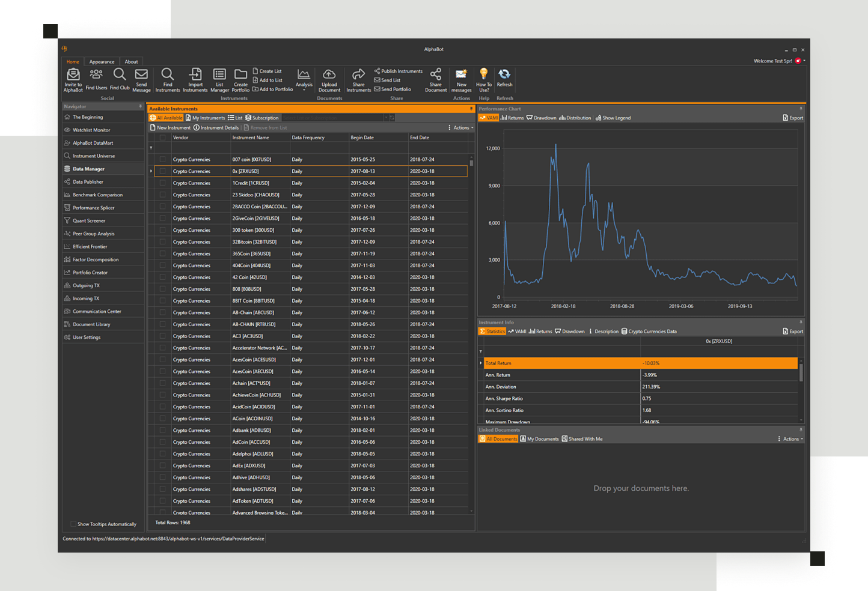Viewport: 868px width, 591px height.
Task: Open the Actions dropdown in Linked Documents
Action: pyautogui.click(x=791, y=439)
